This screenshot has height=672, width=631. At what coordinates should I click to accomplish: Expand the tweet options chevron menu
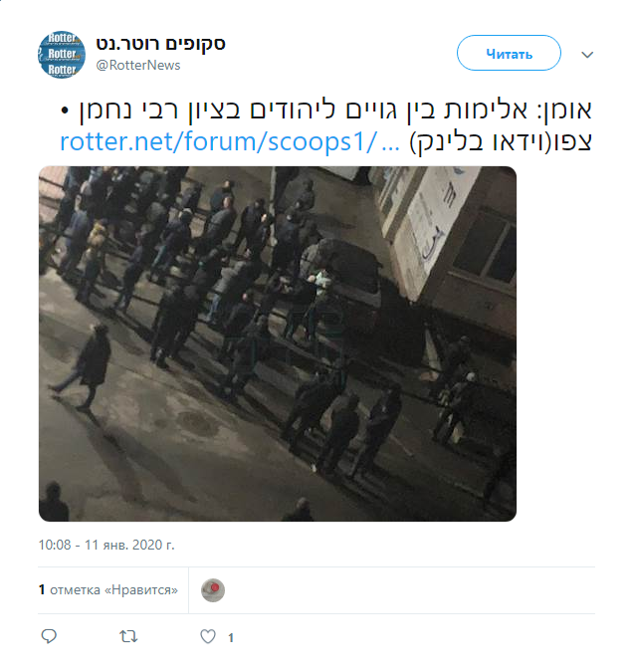587,55
